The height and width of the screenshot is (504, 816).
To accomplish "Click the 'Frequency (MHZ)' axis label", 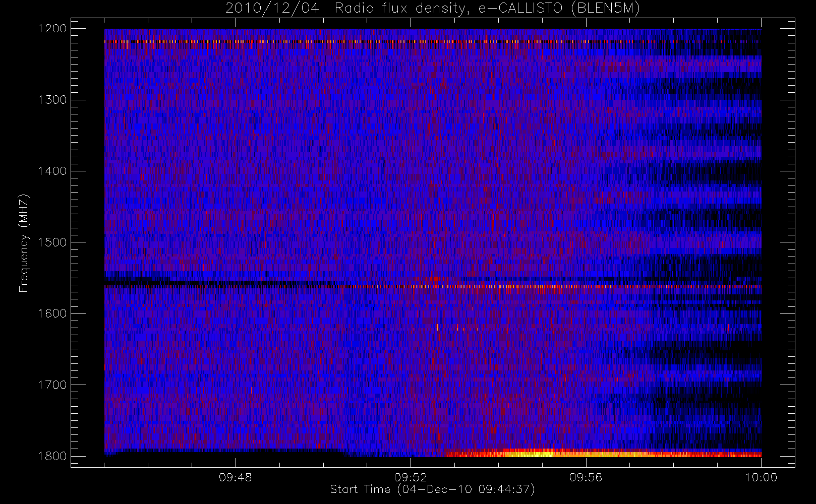I will (24, 243).
